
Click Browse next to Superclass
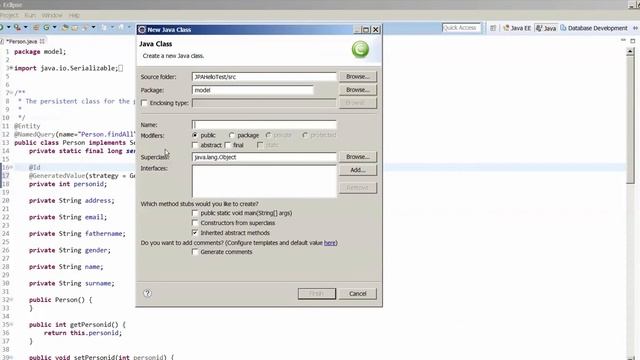[x=358, y=157]
